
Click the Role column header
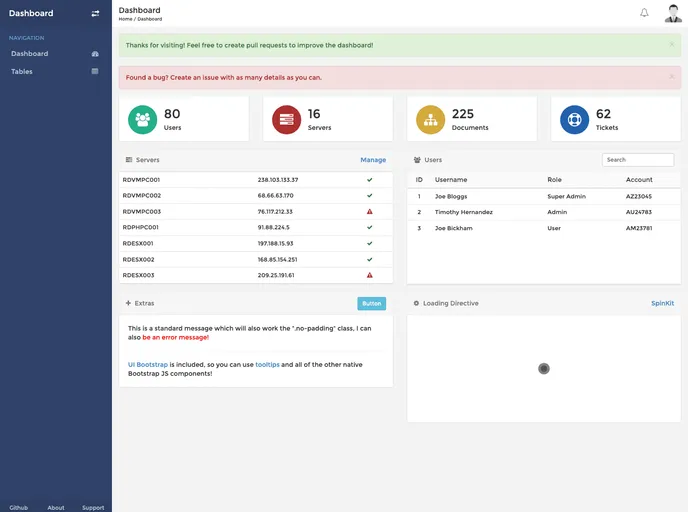[x=554, y=179]
